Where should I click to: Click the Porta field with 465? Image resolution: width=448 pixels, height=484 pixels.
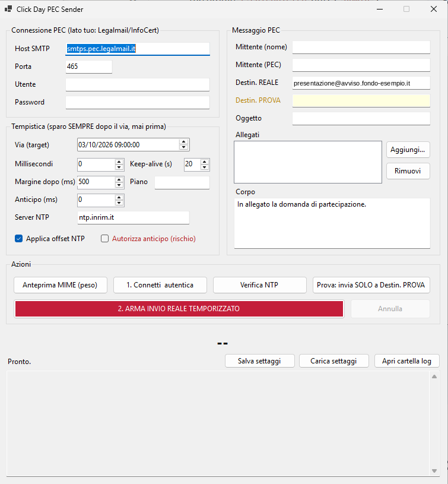click(89, 67)
